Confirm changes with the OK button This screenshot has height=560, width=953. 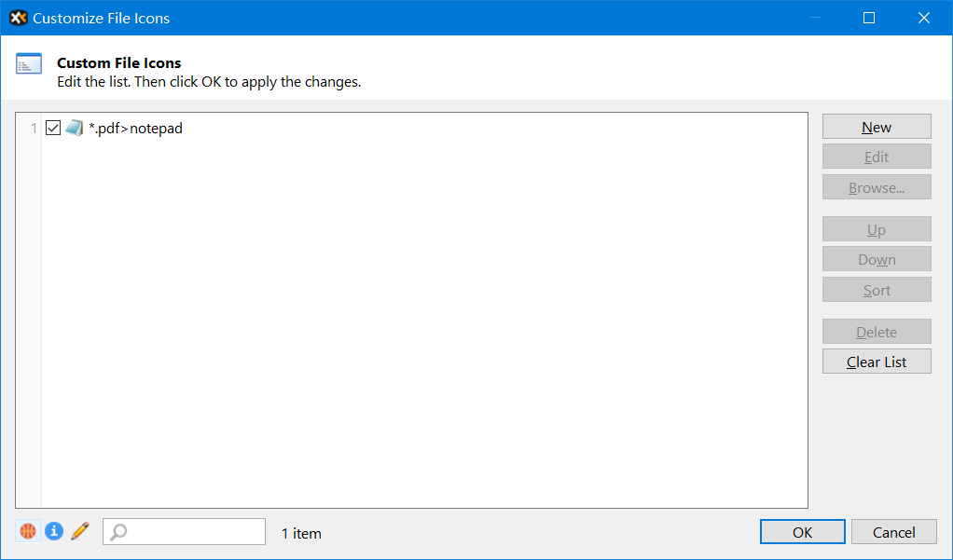coord(802,532)
